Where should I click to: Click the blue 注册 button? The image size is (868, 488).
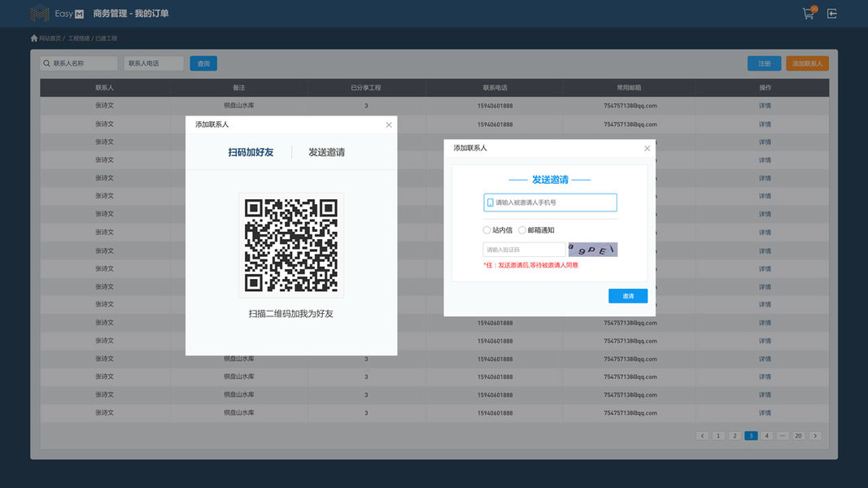click(764, 63)
